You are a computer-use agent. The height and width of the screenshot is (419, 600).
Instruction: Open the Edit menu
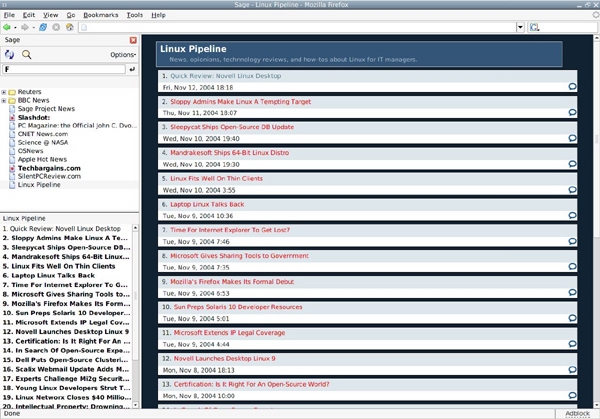tap(29, 15)
